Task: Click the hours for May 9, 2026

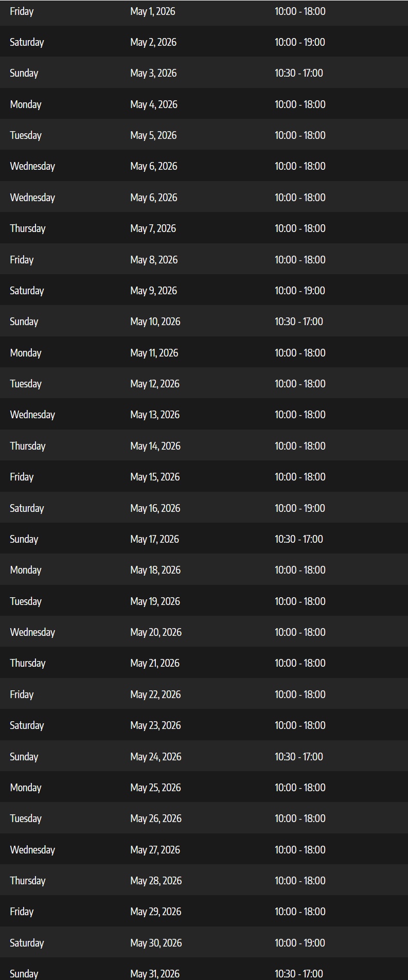Action: click(x=299, y=291)
